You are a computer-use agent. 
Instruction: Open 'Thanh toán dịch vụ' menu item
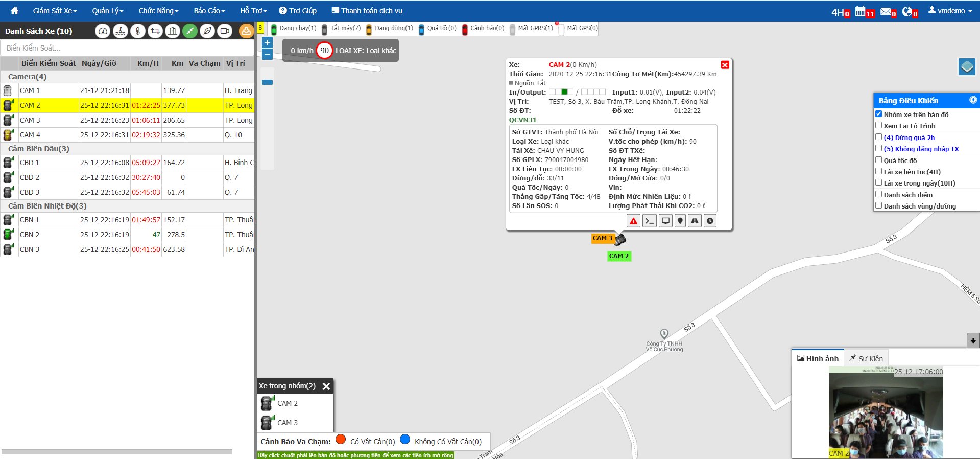[367, 11]
